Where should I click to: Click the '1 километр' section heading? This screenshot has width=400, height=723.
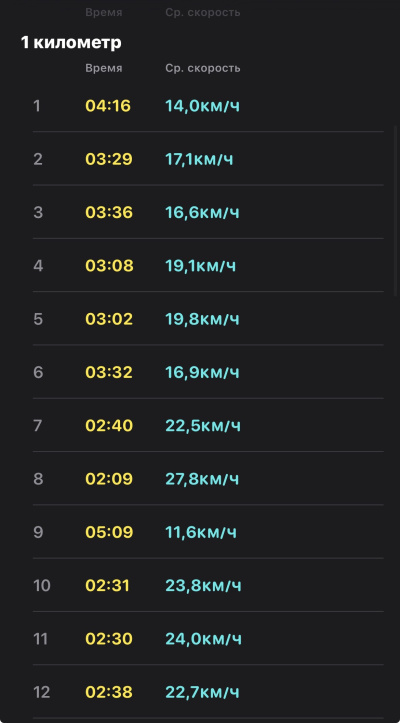(71, 42)
